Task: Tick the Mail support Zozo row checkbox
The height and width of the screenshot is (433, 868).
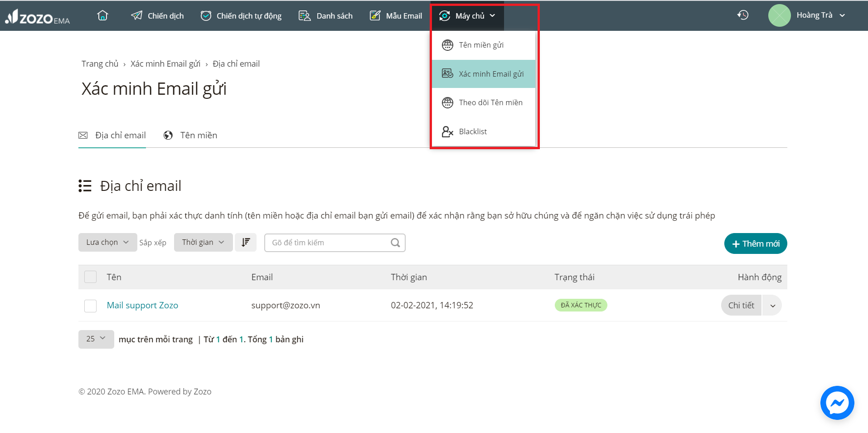Action: click(x=90, y=306)
